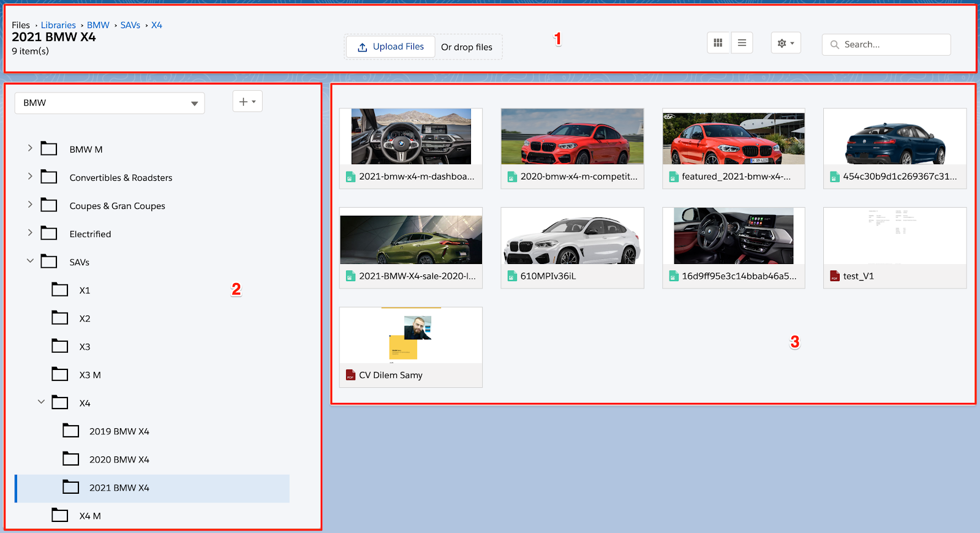Navigate to SAVs breadcrumb link
980x533 pixels.
click(130, 25)
